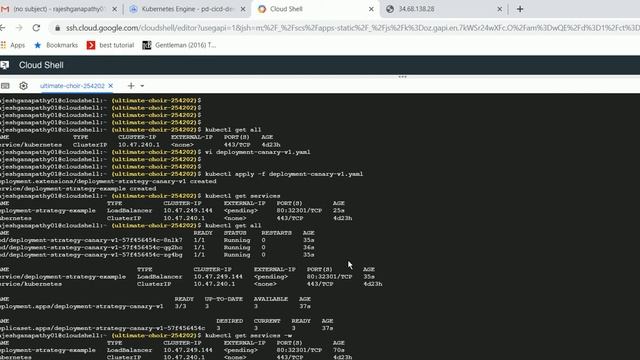
Task: Open the Gentleman (2016) bookmark
Action: [179, 45]
